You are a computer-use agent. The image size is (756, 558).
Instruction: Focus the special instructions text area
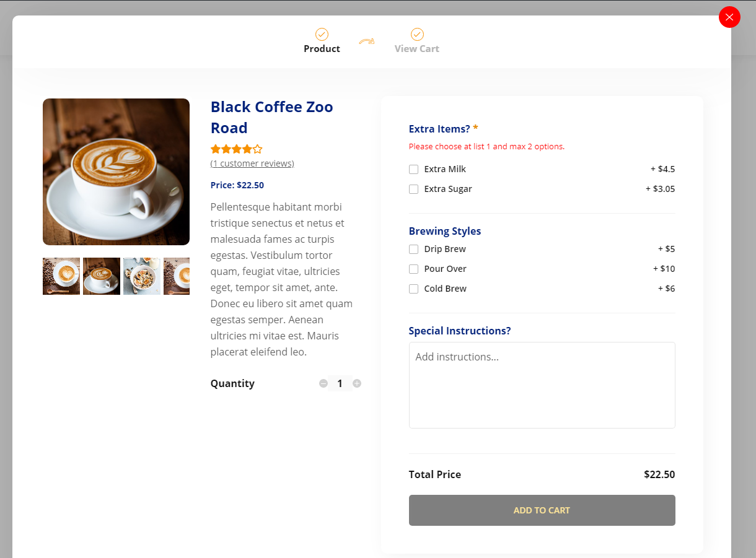coord(542,385)
